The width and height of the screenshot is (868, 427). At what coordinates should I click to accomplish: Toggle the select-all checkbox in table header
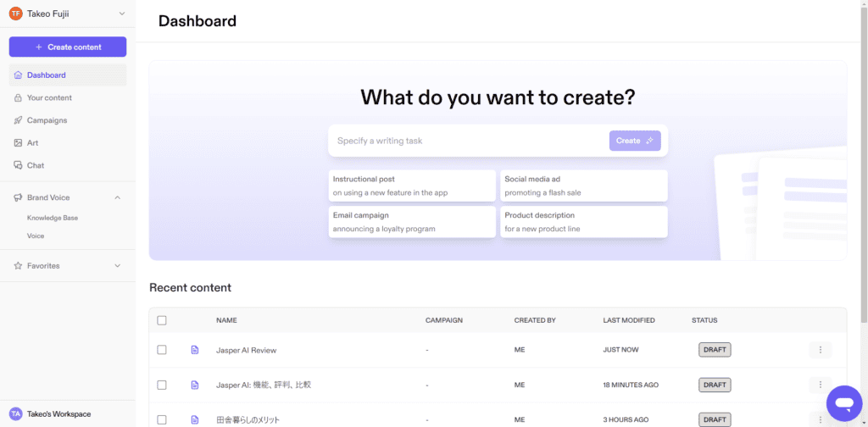[162, 320]
